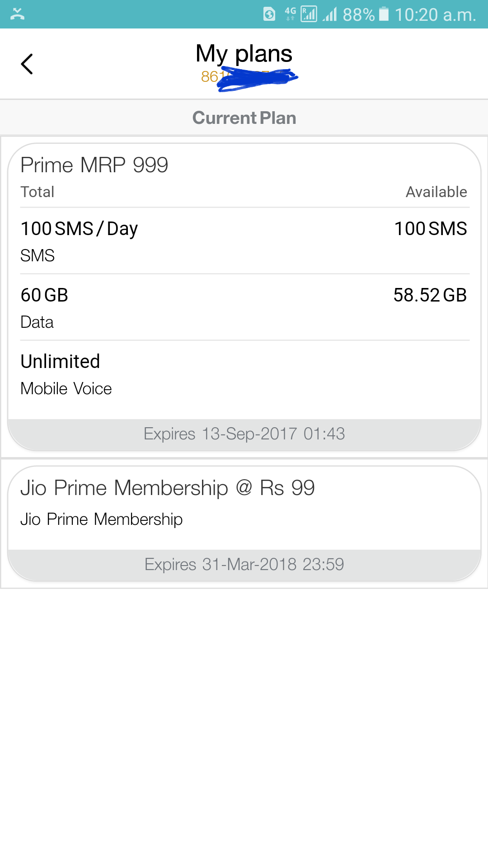This screenshot has height=868, width=488.
Task: Tap the missed call status icon
Action: tap(17, 14)
